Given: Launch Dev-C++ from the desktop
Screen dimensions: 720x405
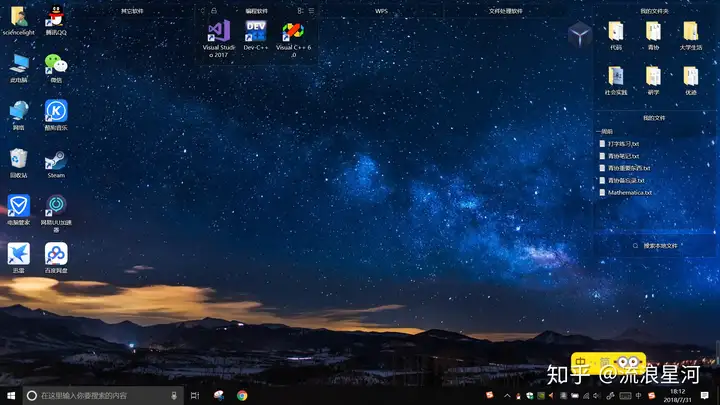Looking at the screenshot, I should (x=256, y=32).
